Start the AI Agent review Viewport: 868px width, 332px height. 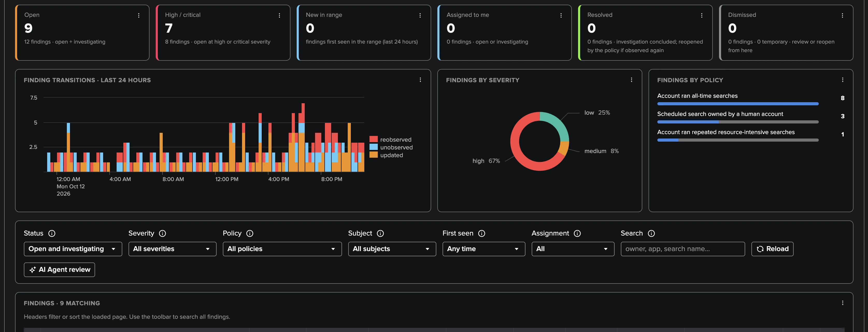59,270
